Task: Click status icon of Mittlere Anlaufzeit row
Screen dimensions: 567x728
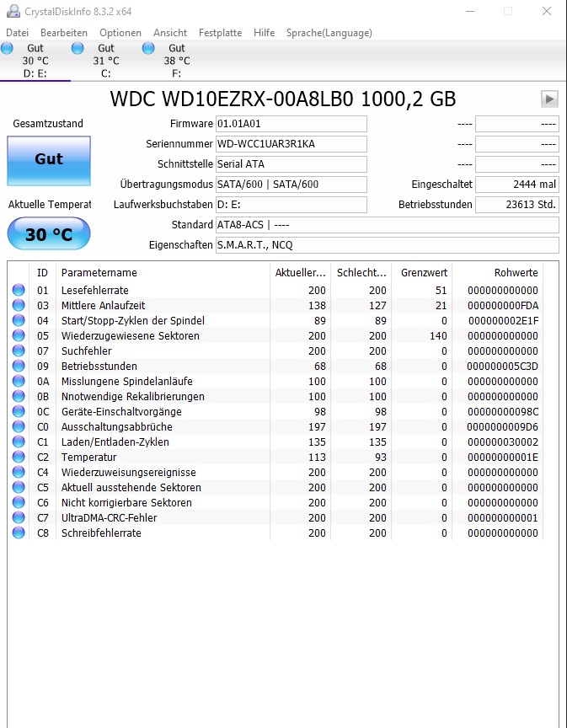Action: coord(19,306)
